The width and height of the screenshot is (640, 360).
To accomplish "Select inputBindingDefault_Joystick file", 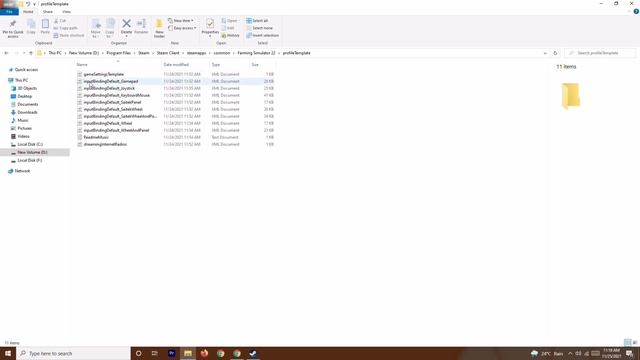I will point(109,88).
